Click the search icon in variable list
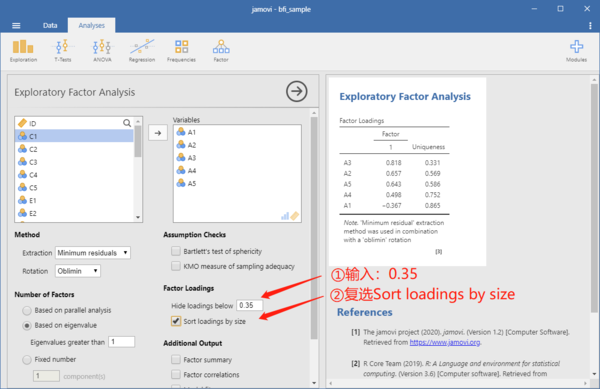Viewport: 600px width, 389px height. [x=127, y=123]
